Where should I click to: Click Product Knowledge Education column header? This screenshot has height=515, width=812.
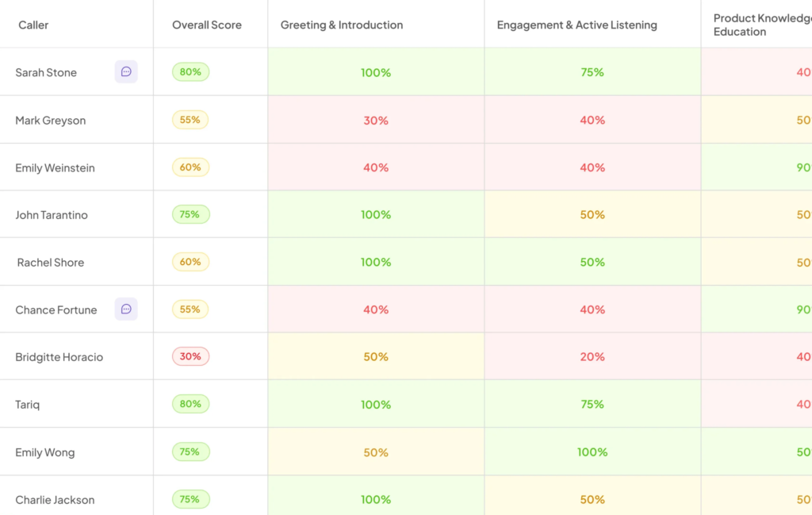[x=762, y=25]
